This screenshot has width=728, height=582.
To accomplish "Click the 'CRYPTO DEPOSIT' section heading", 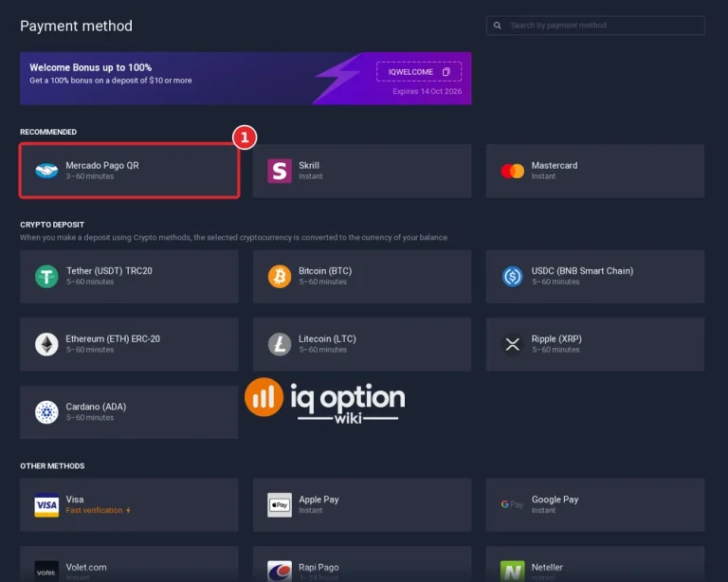I will pos(52,225).
